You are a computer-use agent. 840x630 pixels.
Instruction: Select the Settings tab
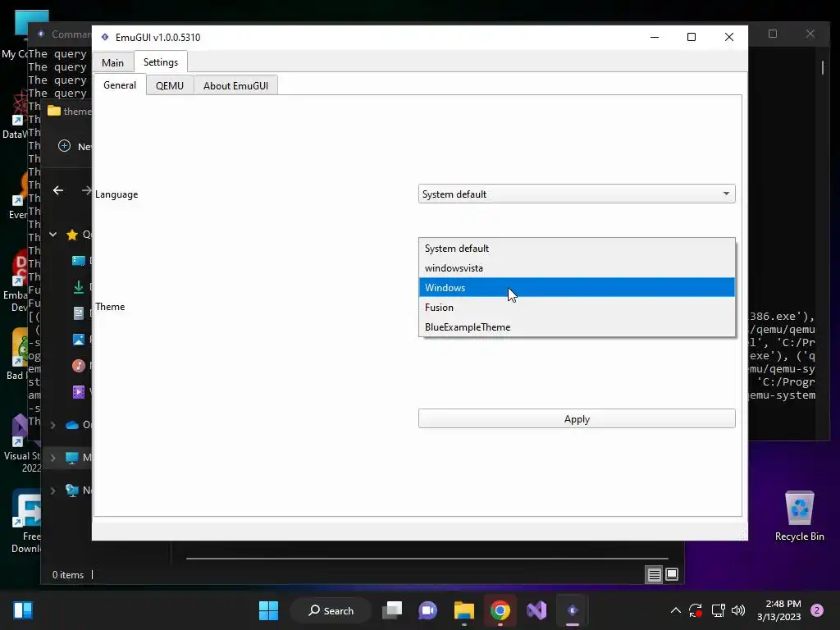coord(161,62)
